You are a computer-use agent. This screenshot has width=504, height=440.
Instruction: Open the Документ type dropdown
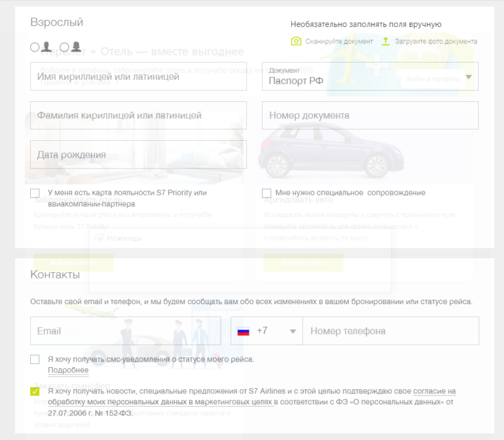[468, 77]
